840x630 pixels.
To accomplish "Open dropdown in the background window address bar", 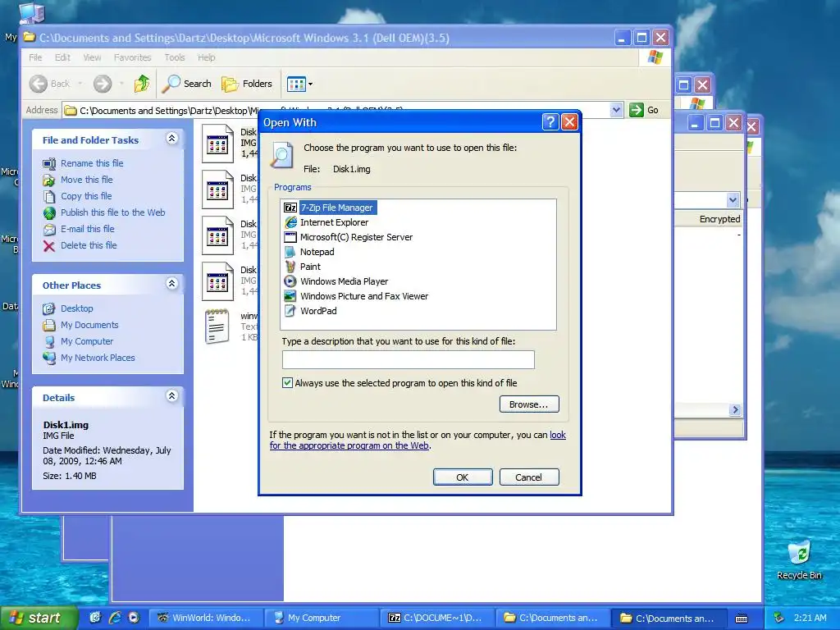I will coord(733,200).
